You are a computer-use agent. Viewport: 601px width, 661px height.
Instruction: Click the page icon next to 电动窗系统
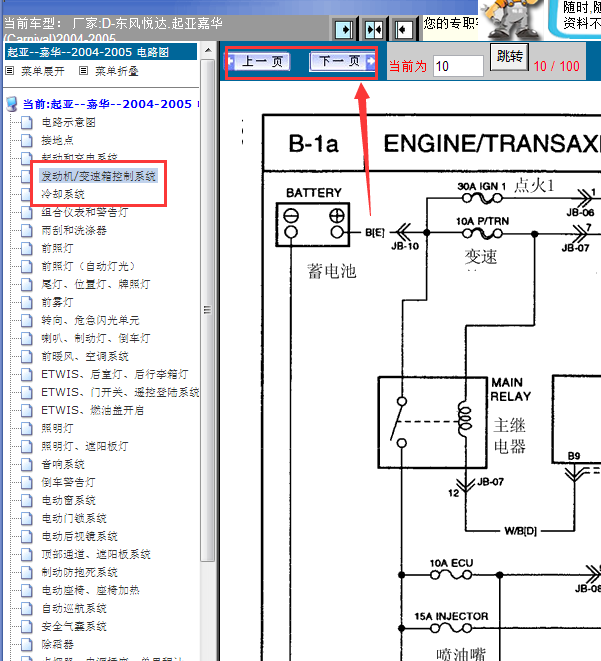[27, 500]
